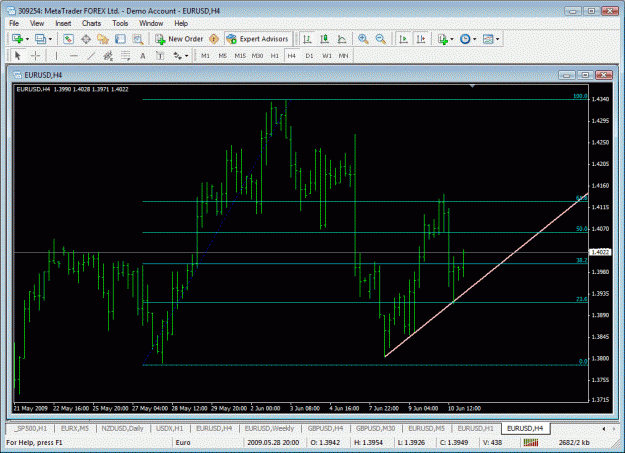Open the Strategy Tester magnifier icon

point(138,39)
